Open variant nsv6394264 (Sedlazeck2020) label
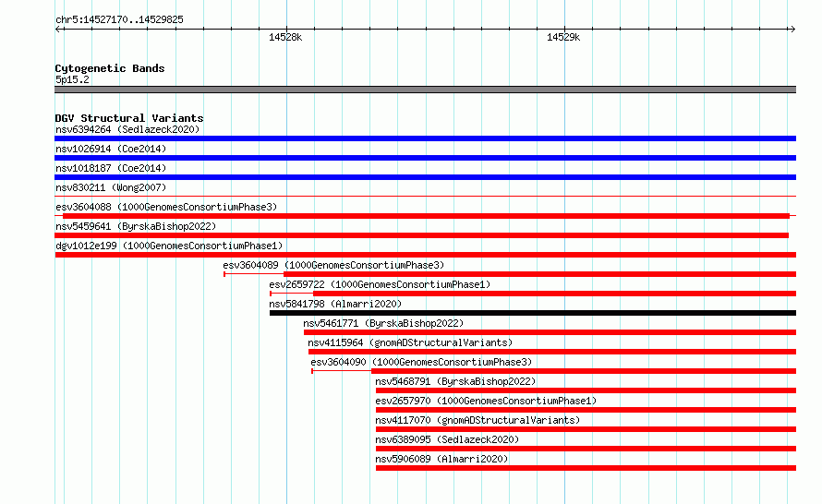 click(127, 129)
